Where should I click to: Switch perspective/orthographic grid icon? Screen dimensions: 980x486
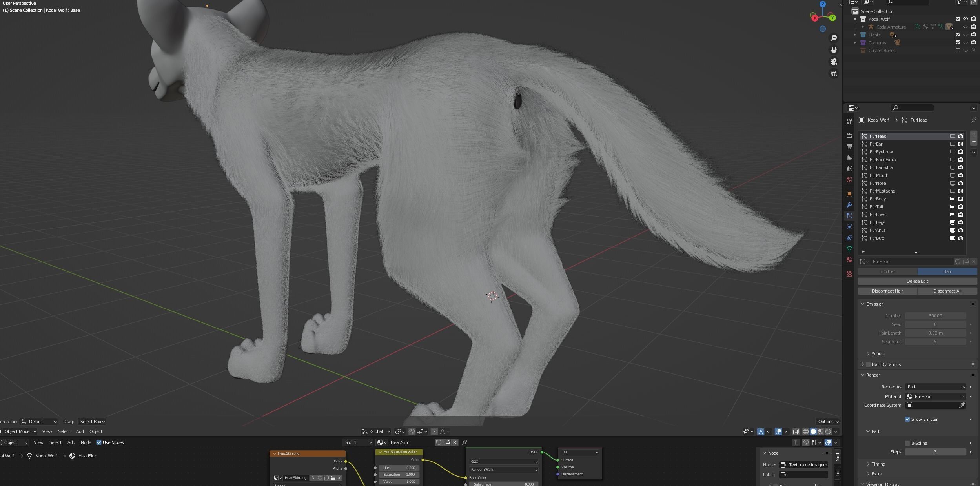point(834,73)
